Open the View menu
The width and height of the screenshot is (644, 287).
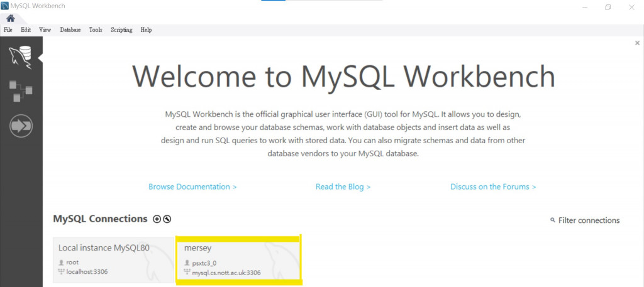pos(45,30)
